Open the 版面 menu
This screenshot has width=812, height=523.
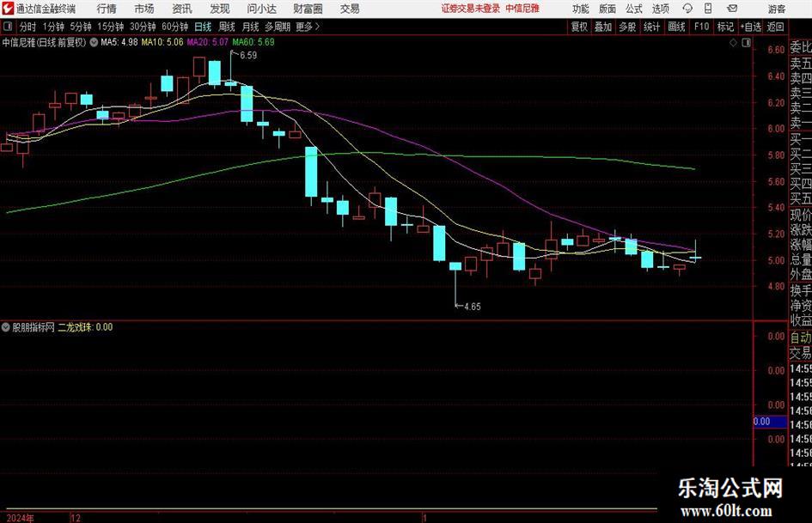pos(607,9)
